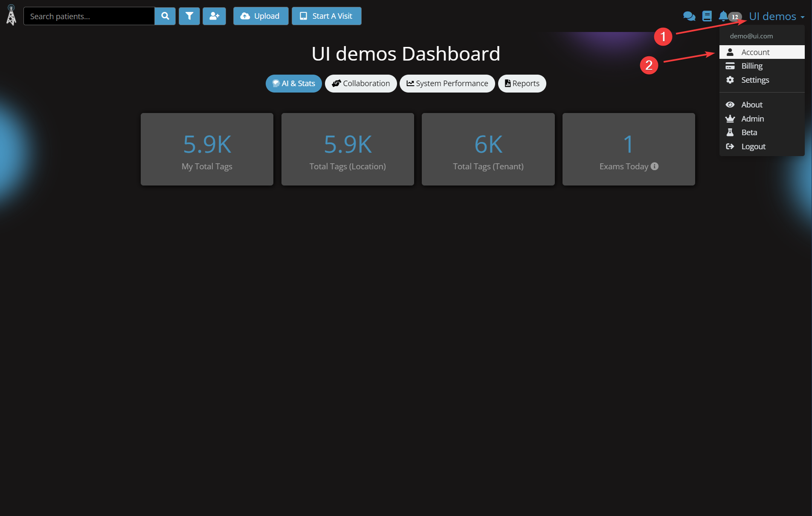This screenshot has width=812, height=516.
Task: Switch to the Reports tab
Action: click(x=522, y=84)
